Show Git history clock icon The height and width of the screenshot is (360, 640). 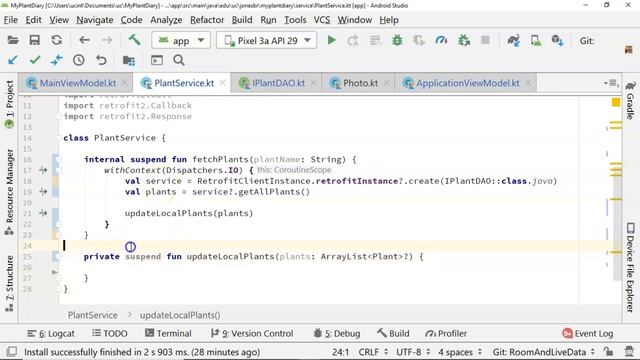pos(78,60)
